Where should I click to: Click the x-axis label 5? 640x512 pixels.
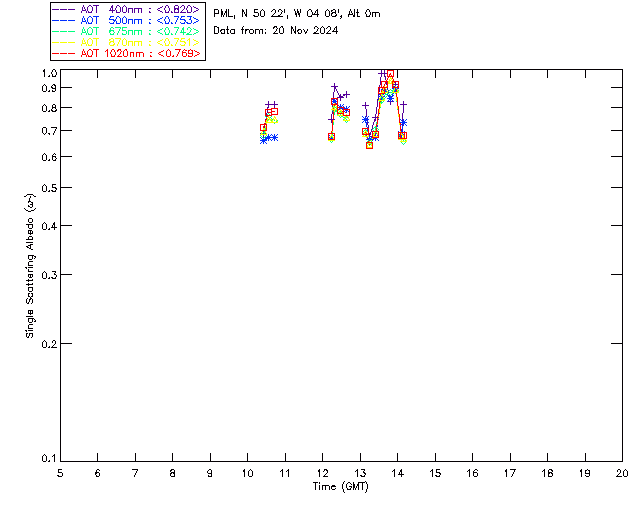[60, 473]
